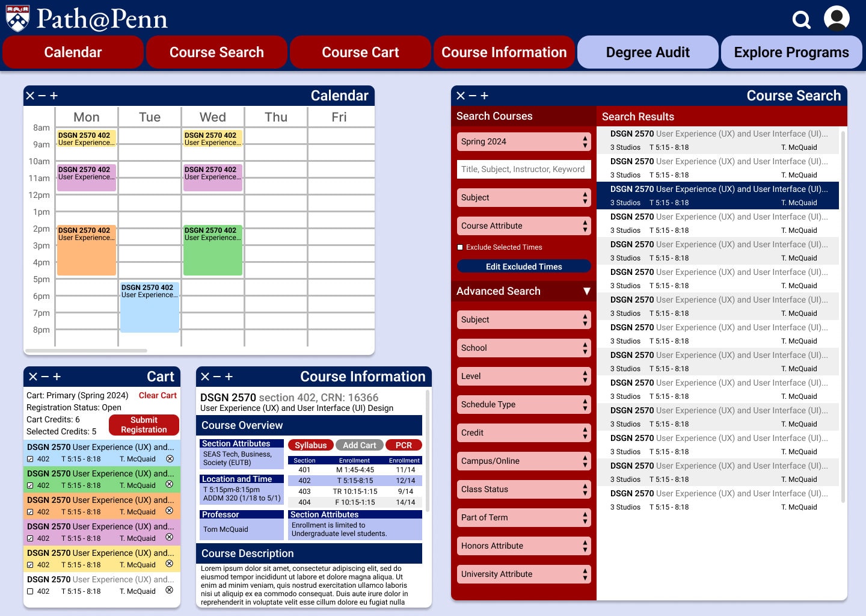Click the Search Results vertical scrollbar

(x=843, y=317)
